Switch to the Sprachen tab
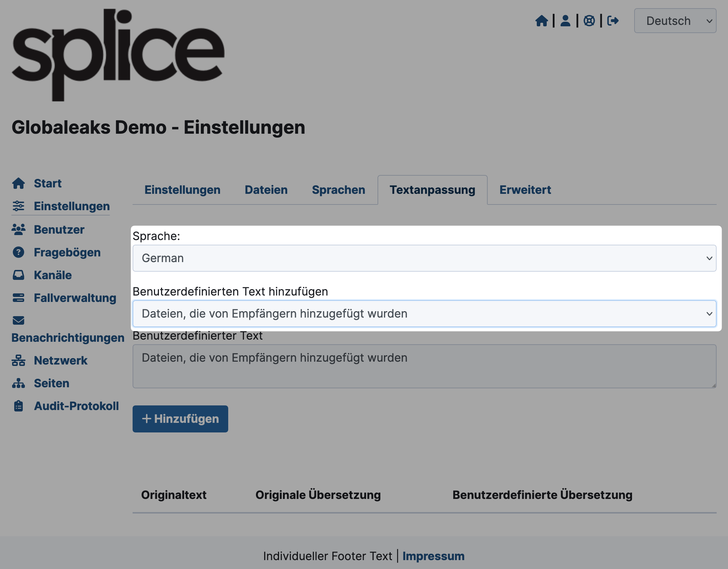This screenshot has width=728, height=569. (338, 190)
